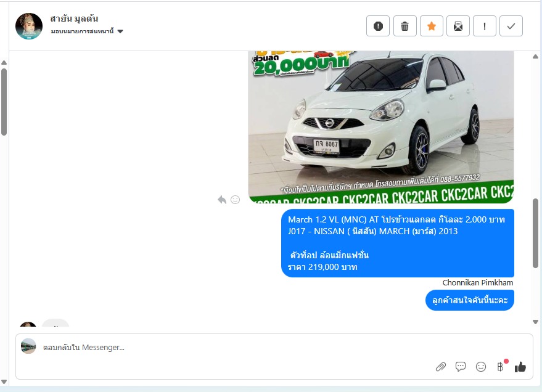Open saved replies speech bubble icon
542x392 pixels.
tap(461, 367)
